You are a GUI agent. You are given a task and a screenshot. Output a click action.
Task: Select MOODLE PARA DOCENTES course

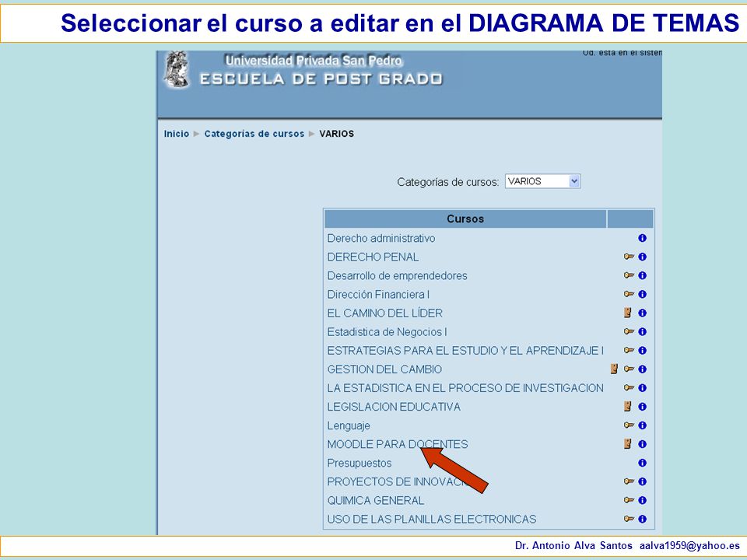pos(398,444)
